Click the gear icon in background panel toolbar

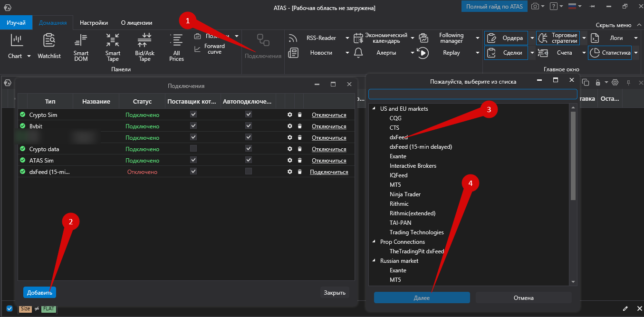615,82
